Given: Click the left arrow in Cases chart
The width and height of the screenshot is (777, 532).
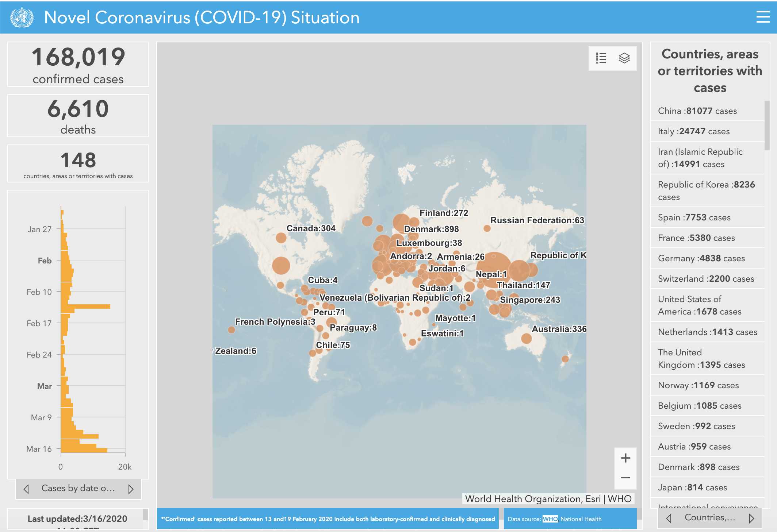Looking at the screenshot, I should pos(27,488).
